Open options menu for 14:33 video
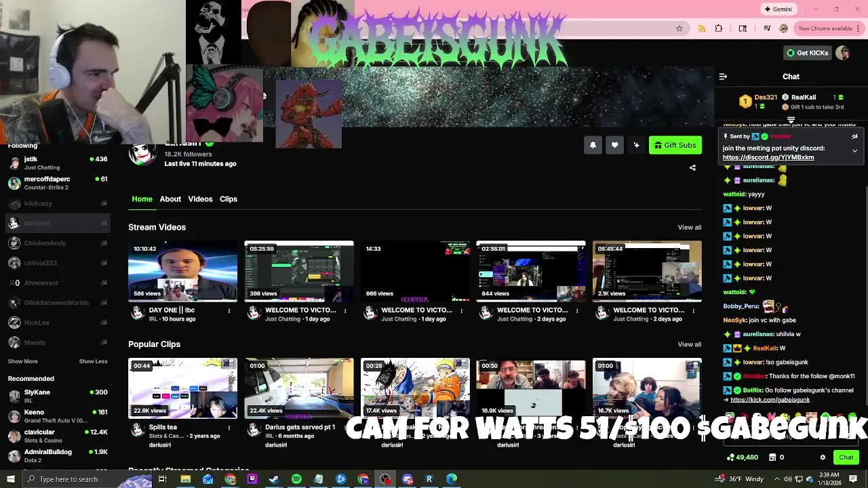Screen dimensions: 868x488 coord(461,310)
